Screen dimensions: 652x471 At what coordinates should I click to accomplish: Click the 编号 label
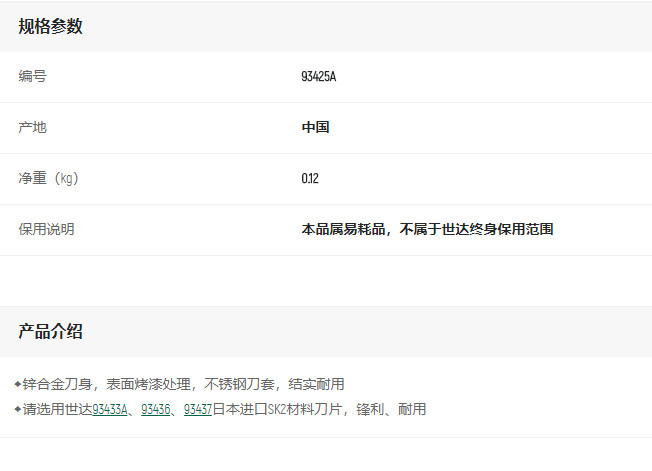coord(32,77)
